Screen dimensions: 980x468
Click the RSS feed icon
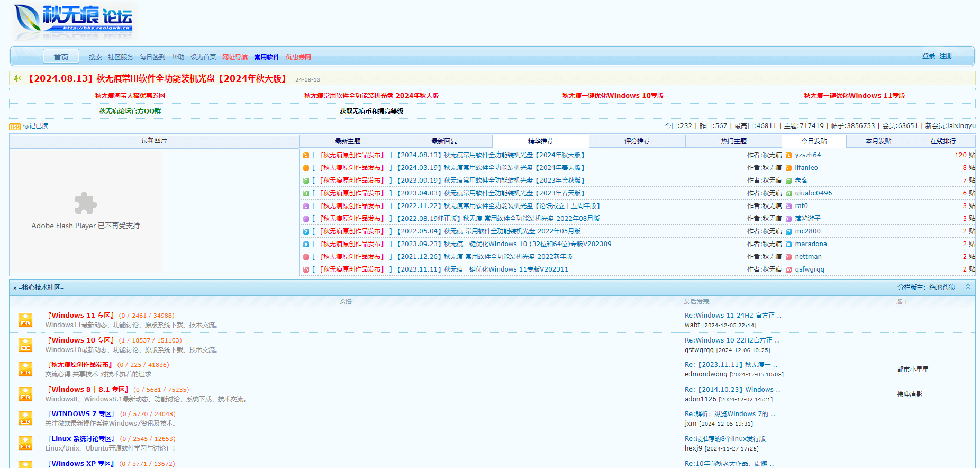tap(14, 127)
